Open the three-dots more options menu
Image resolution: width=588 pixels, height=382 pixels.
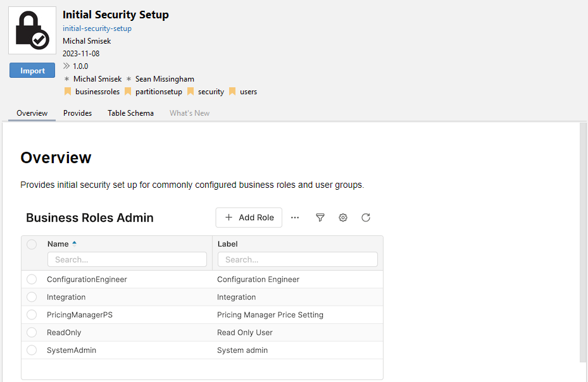[x=295, y=218]
